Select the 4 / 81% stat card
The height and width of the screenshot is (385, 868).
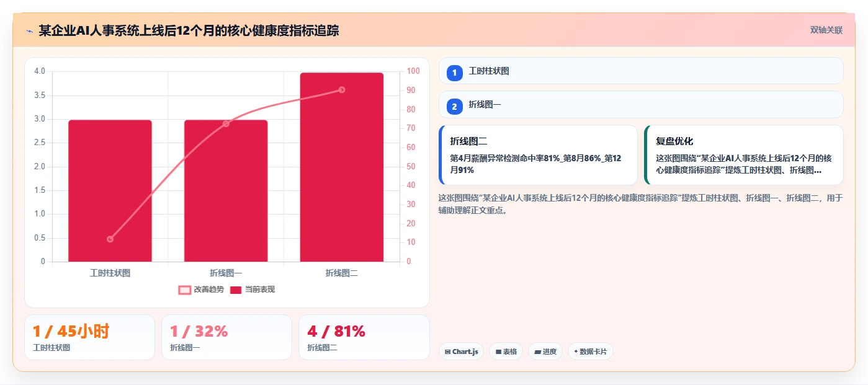click(364, 337)
